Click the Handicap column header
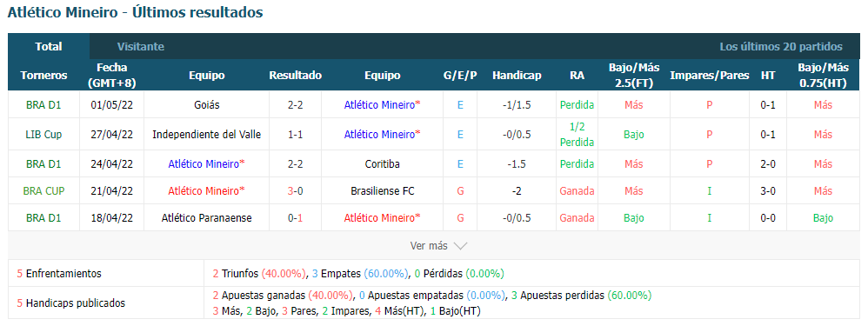 [517, 76]
